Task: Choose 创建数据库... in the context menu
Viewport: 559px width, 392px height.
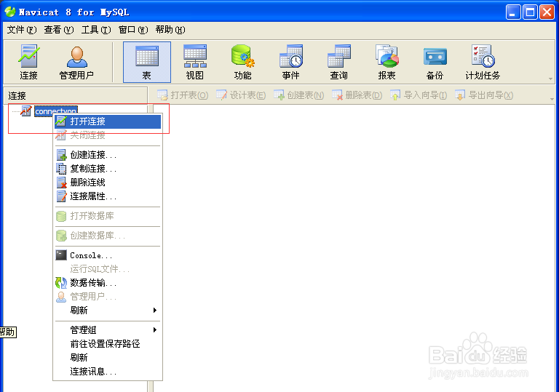Action: [x=108, y=236]
